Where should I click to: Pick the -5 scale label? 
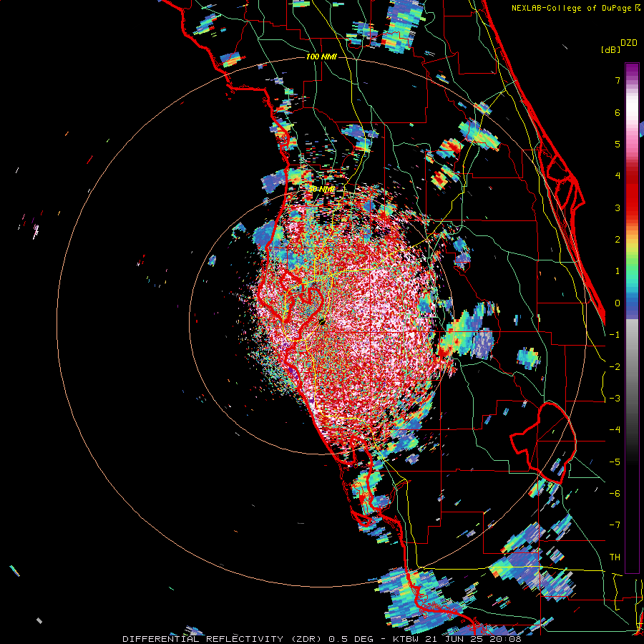point(615,462)
